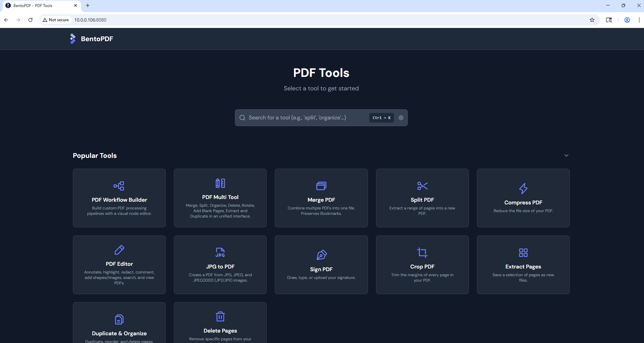Click the Split PDF scissors icon
This screenshot has width=644, height=343.
coord(422,186)
